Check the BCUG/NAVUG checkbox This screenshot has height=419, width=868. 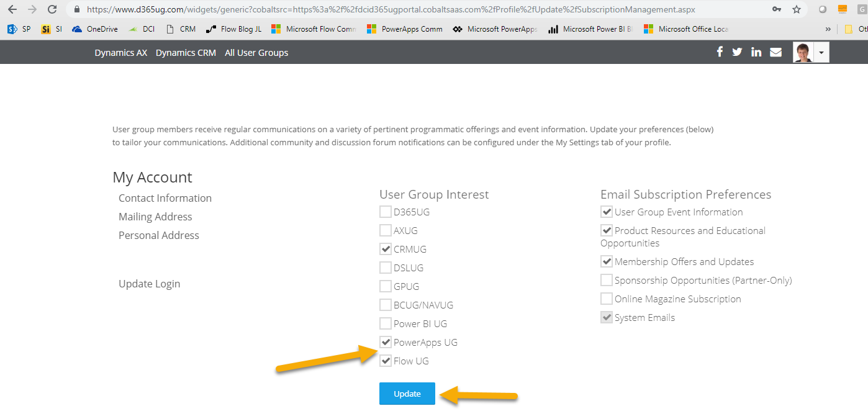click(x=386, y=305)
